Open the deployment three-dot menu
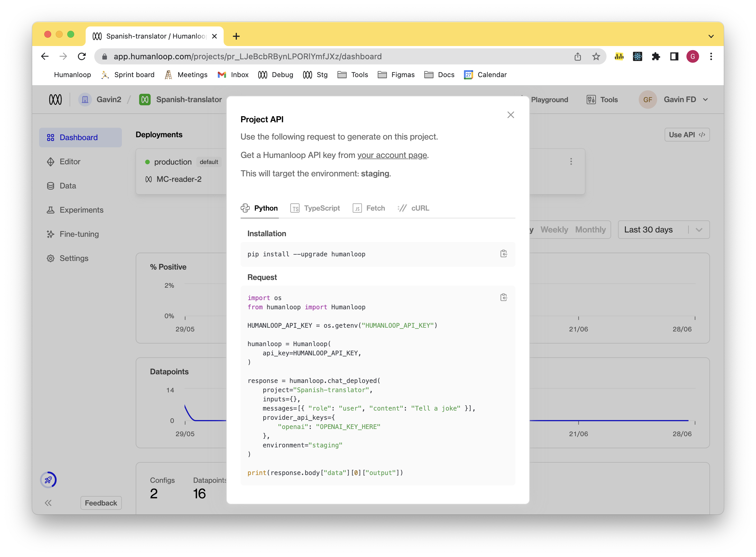756x557 pixels. 571,161
